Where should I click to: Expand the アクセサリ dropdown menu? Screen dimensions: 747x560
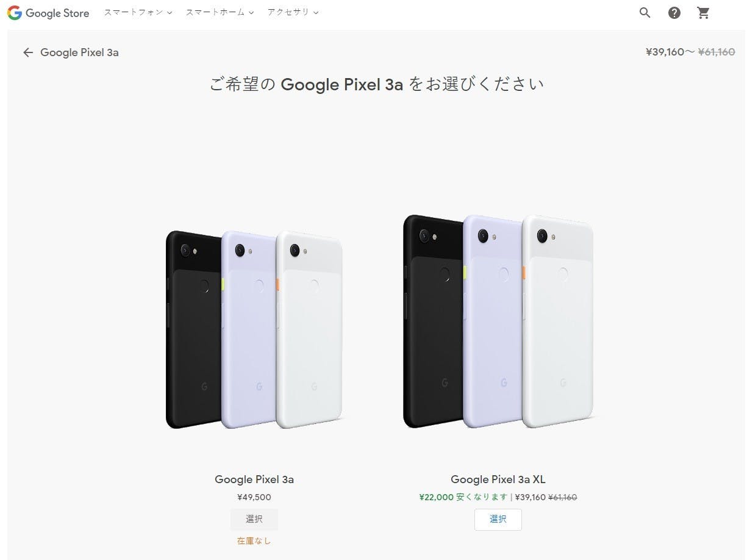[293, 12]
